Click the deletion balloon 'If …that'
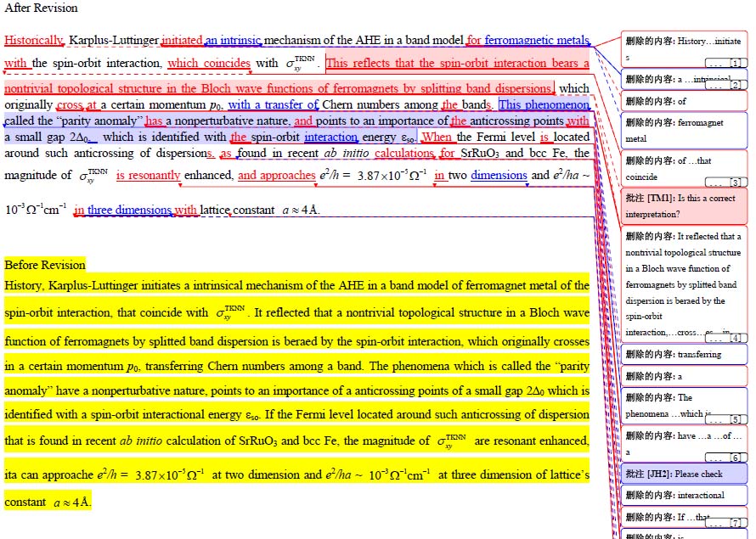The height and width of the screenshot is (539, 756). tap(684, 517)
